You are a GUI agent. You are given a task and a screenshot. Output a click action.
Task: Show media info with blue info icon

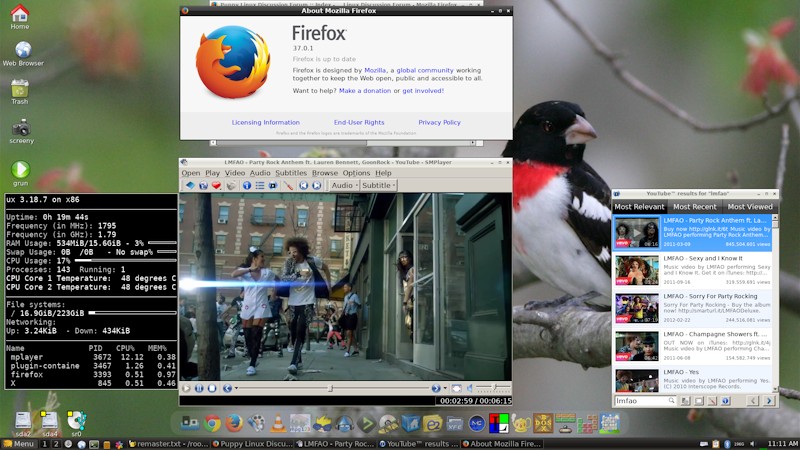246,186
